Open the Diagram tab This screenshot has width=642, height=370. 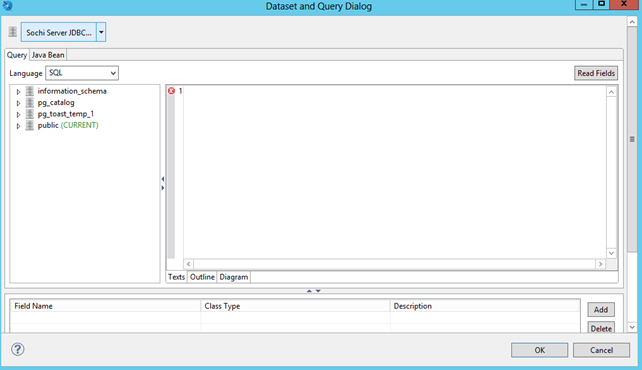(234, 277)
